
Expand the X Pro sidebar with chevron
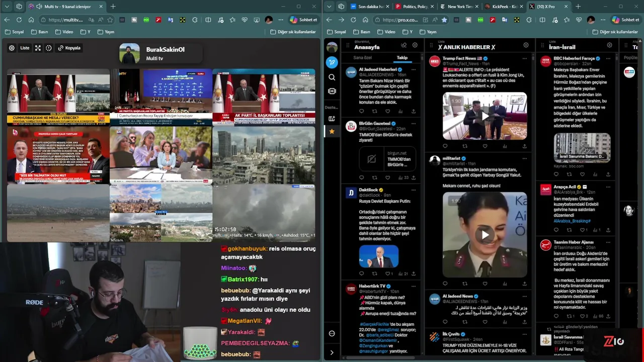(332, 352)
